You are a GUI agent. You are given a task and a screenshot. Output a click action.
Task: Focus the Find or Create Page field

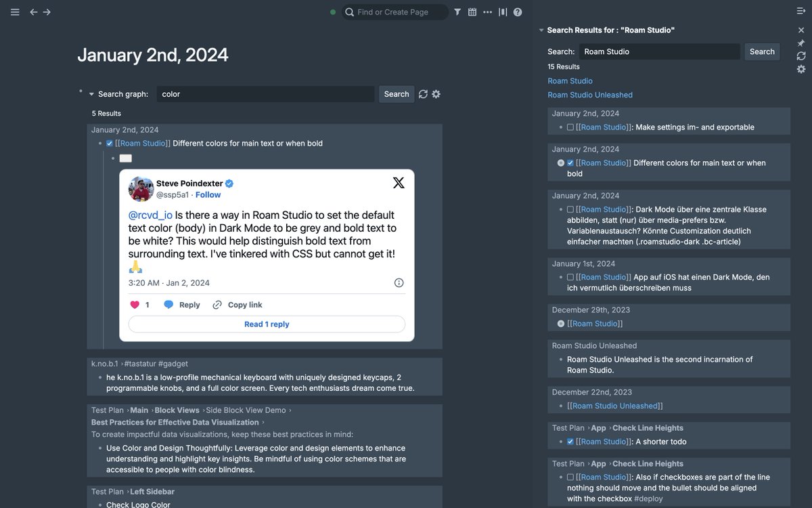[396, 12]
